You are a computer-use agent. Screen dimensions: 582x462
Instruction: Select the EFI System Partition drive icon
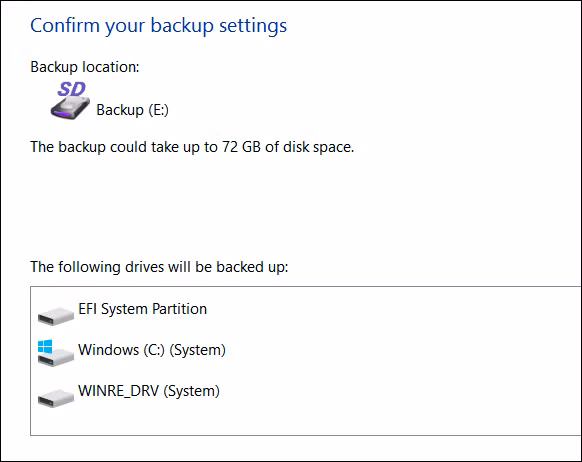[56, 316]
